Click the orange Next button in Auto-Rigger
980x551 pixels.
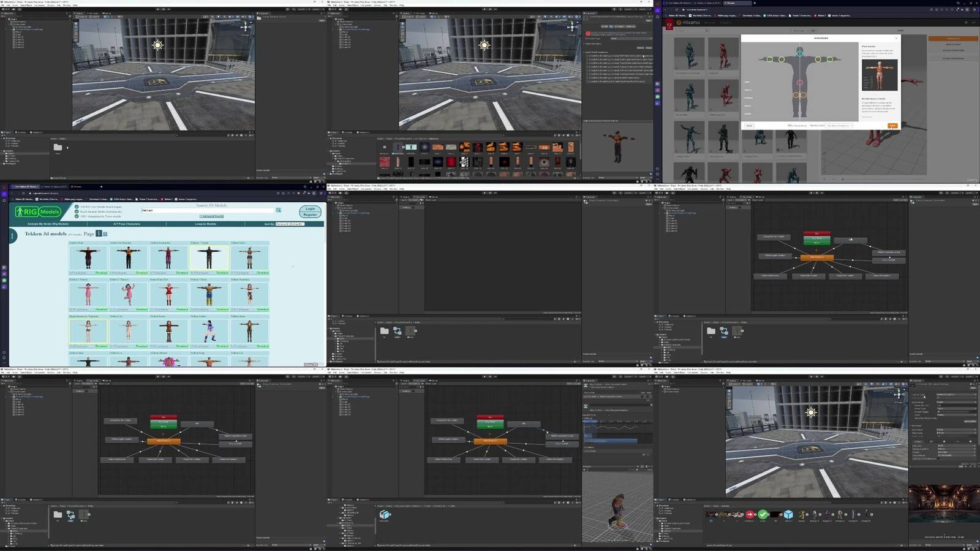[892, 126]
